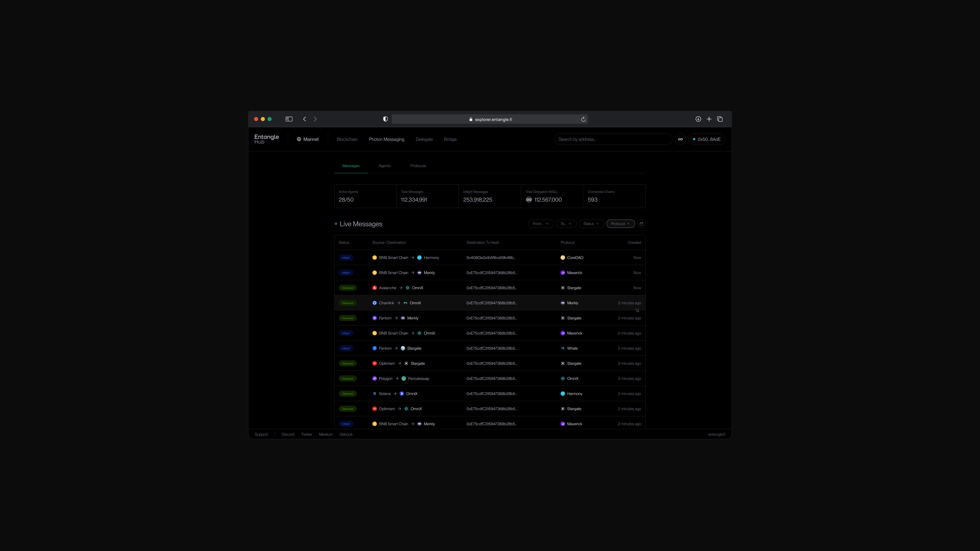Click the NGL token icon in Total Delegation
Screen dimensions: 980x551
point(529,200)
